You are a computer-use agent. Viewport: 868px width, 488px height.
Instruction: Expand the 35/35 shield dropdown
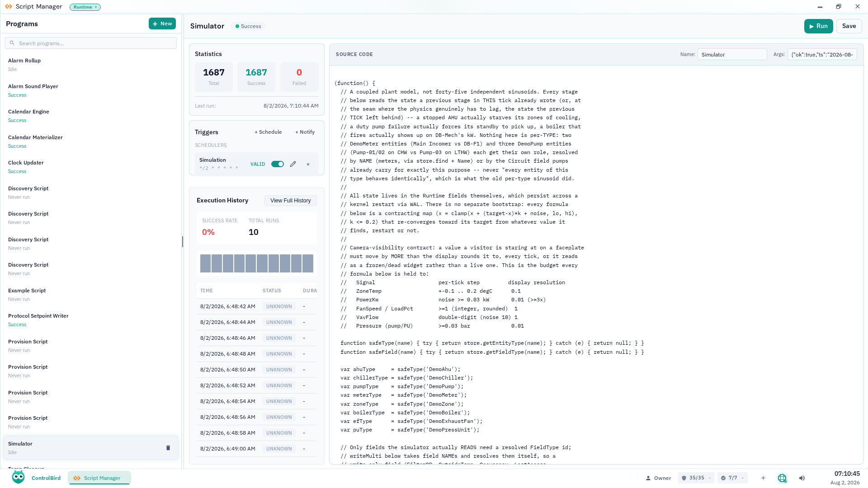tap(696, 478)
